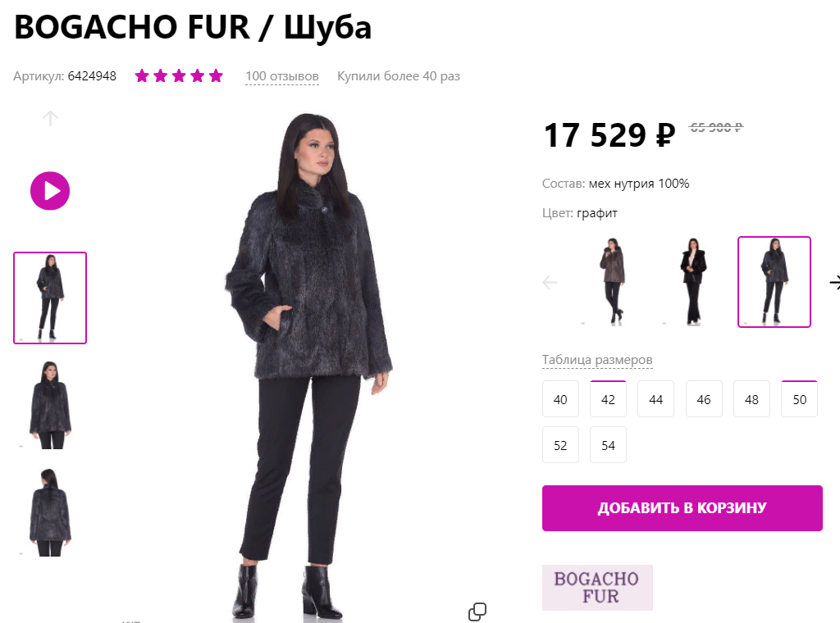840x623 pixels.
Task: Click the copy icon below main photo
Action: tap(477, 612)
